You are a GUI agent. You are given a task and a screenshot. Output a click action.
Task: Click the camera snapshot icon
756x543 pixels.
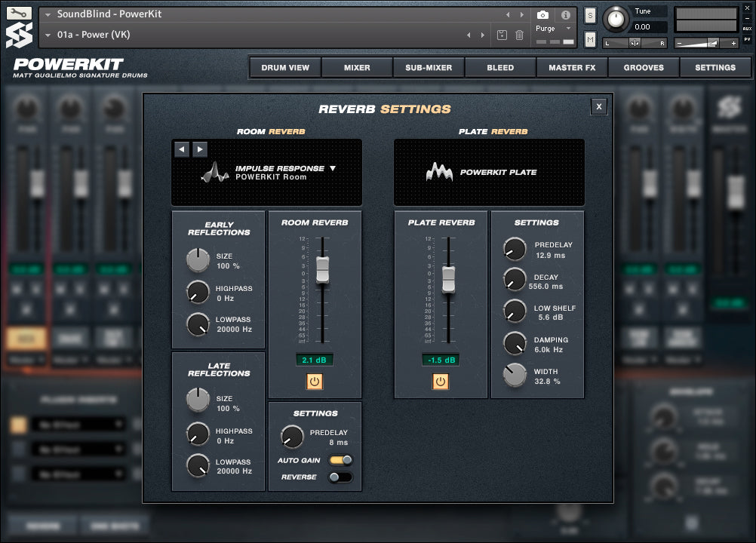(542, 15)
